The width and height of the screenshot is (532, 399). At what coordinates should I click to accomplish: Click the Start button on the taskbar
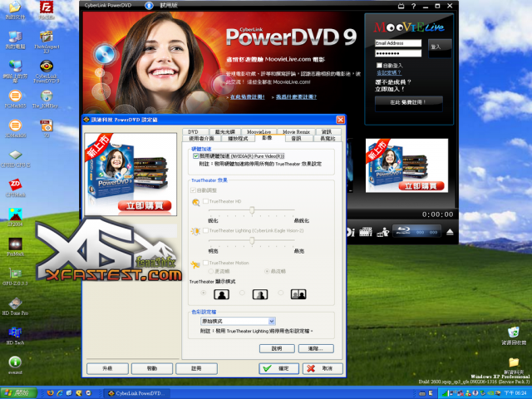(18, 393)
